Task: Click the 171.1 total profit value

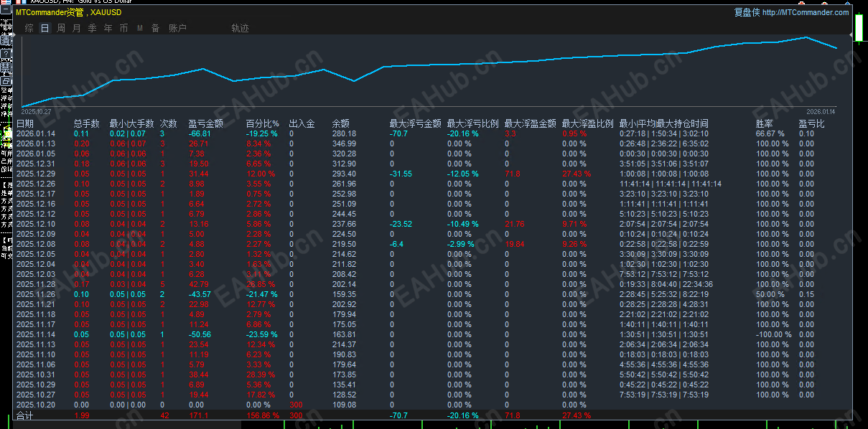Action: [x=198, y=415]
